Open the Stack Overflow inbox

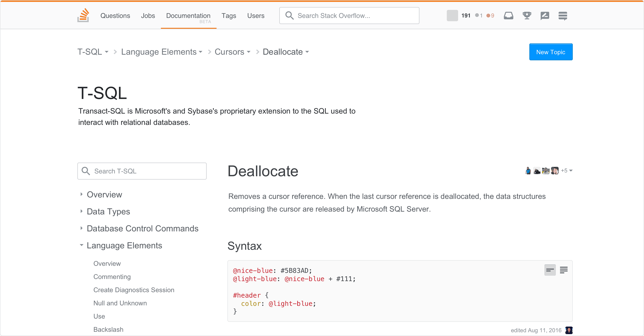[x=509, y=16]
